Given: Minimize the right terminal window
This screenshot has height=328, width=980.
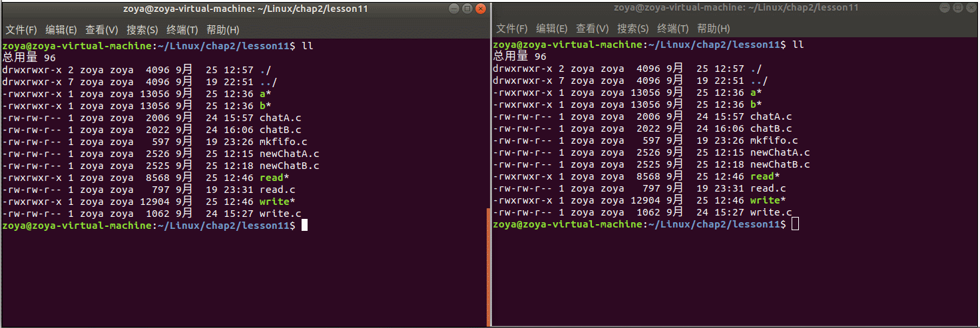Looking at the screenshot, I should [x=945, y=7].
